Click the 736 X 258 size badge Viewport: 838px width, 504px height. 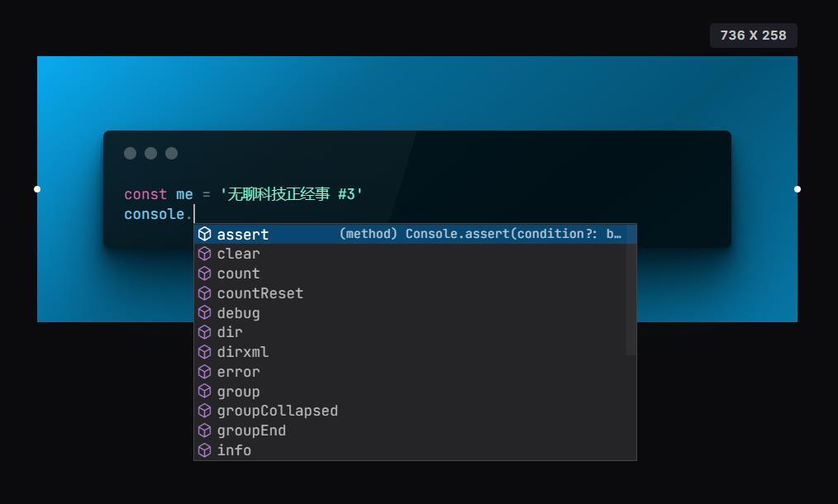(754, 36)
